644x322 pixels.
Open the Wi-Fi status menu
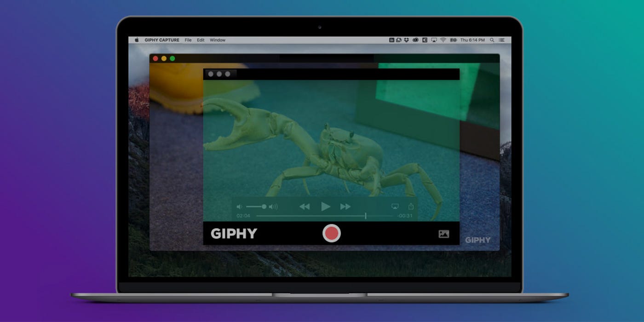click(x=443, y=40)
